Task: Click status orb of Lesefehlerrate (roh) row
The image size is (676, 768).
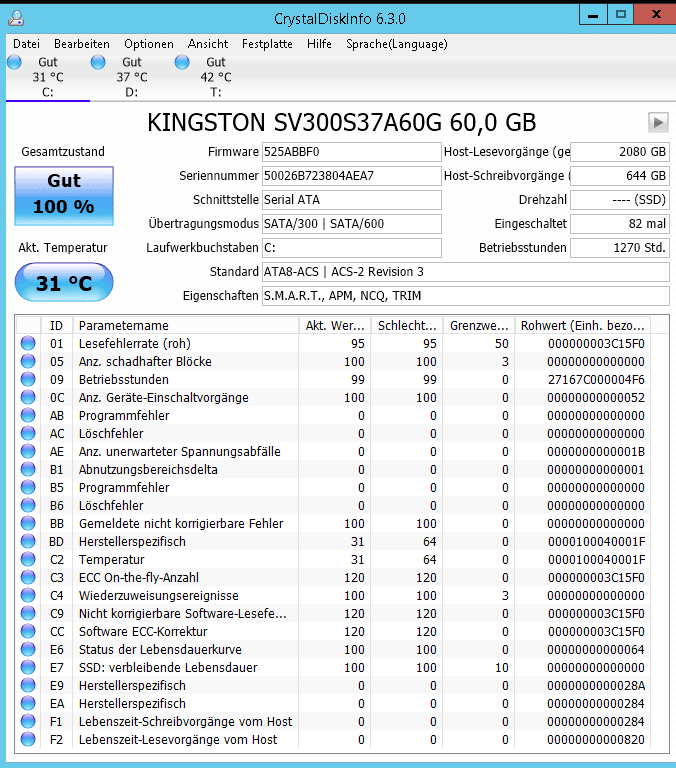Action: [x=28, y=343]
